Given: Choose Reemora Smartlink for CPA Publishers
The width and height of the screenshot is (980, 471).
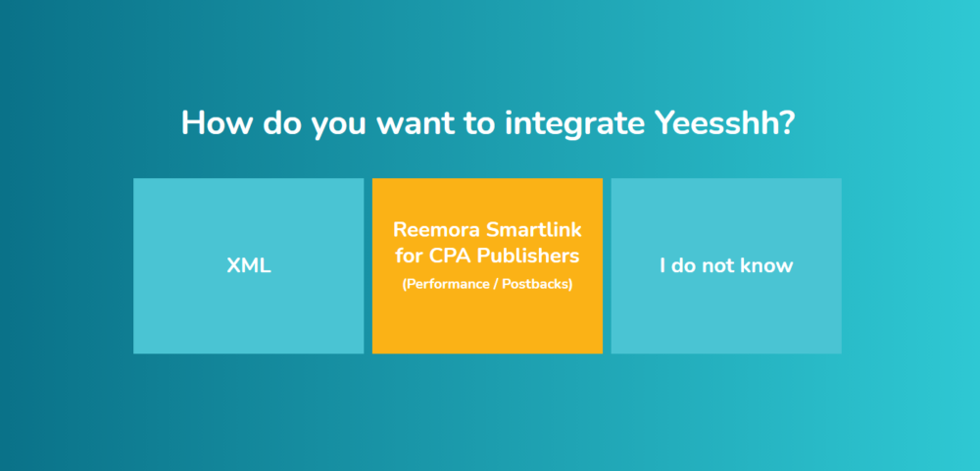Looking at the screenshot, I should (x=487, y=265).
